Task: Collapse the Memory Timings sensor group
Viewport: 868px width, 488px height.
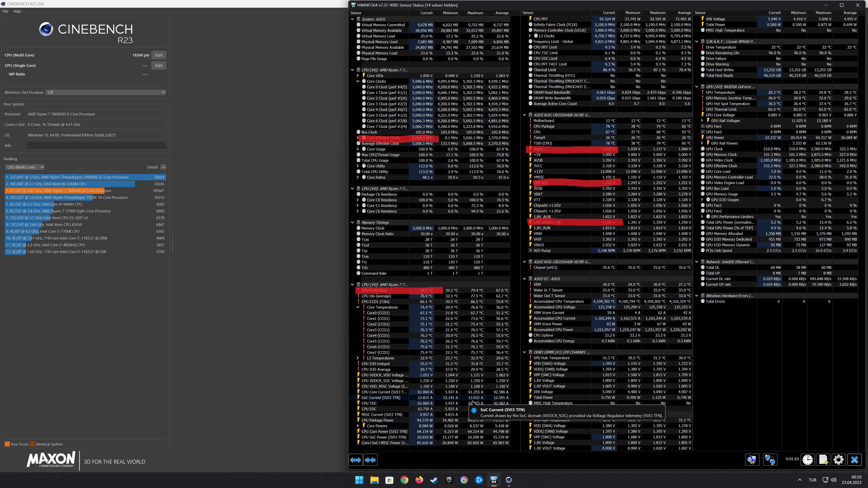Action: tap(352, 223)
